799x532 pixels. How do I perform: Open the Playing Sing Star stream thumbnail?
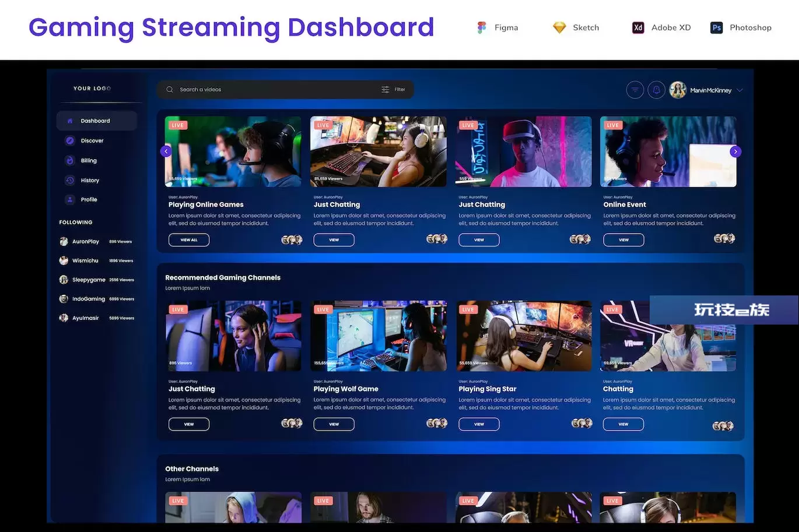pos(524,336)
